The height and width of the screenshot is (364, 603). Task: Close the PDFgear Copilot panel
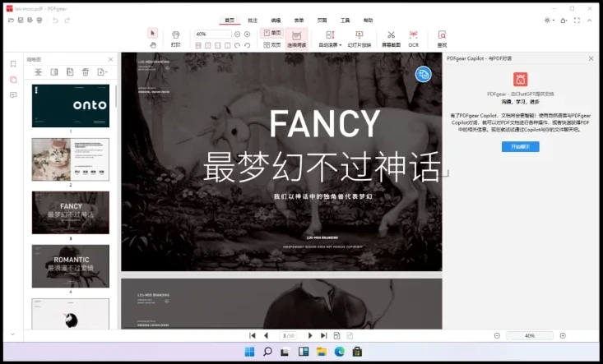click(591, 58)
